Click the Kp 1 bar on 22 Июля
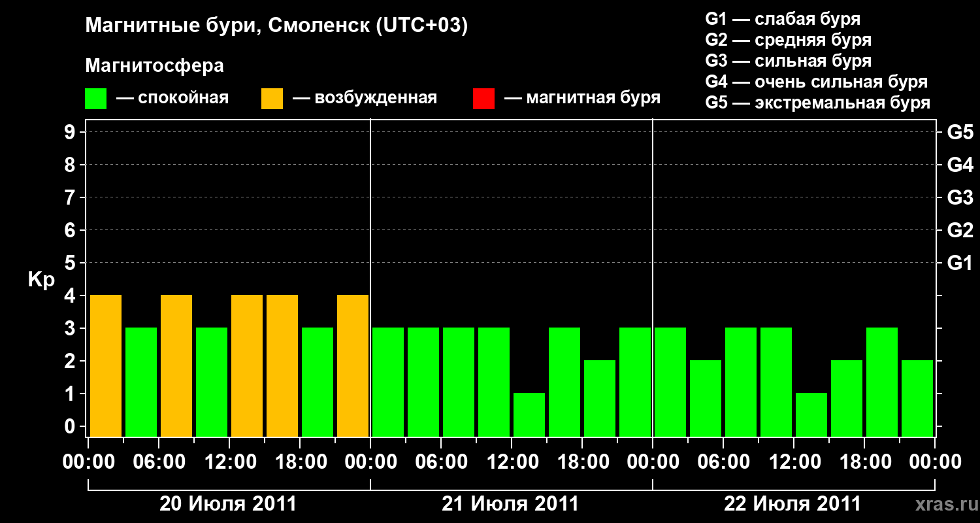The height and width of the screenshot is (523, 980). tap(811, 414)
